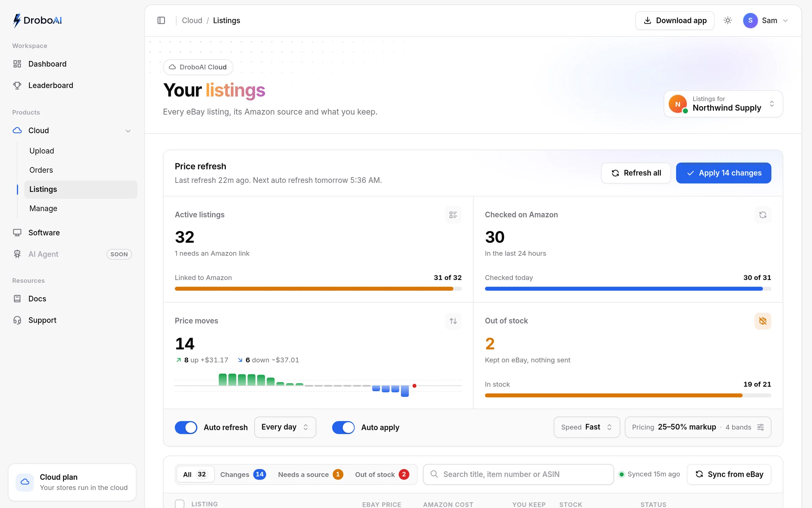Open the Speed Fast dropdown
The height and width of the screenshot is (508, 812).
coord(587,427)
